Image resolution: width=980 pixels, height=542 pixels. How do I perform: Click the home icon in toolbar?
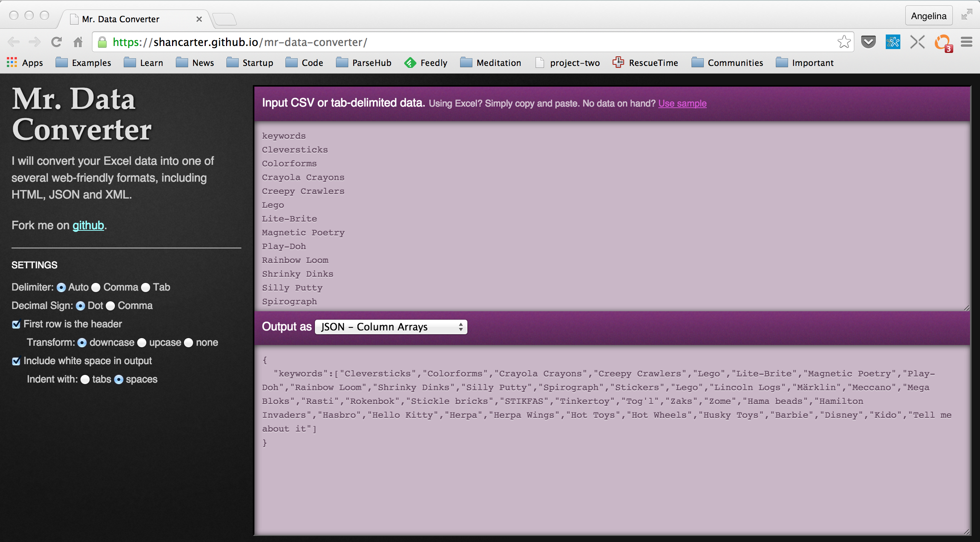tap(78, 42)
